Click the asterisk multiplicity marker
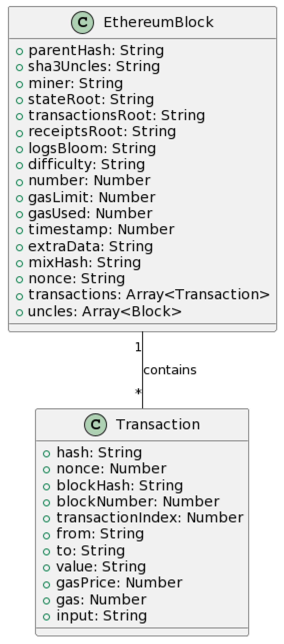This screenshot has height=644, width=284. (x=138, y=391)
